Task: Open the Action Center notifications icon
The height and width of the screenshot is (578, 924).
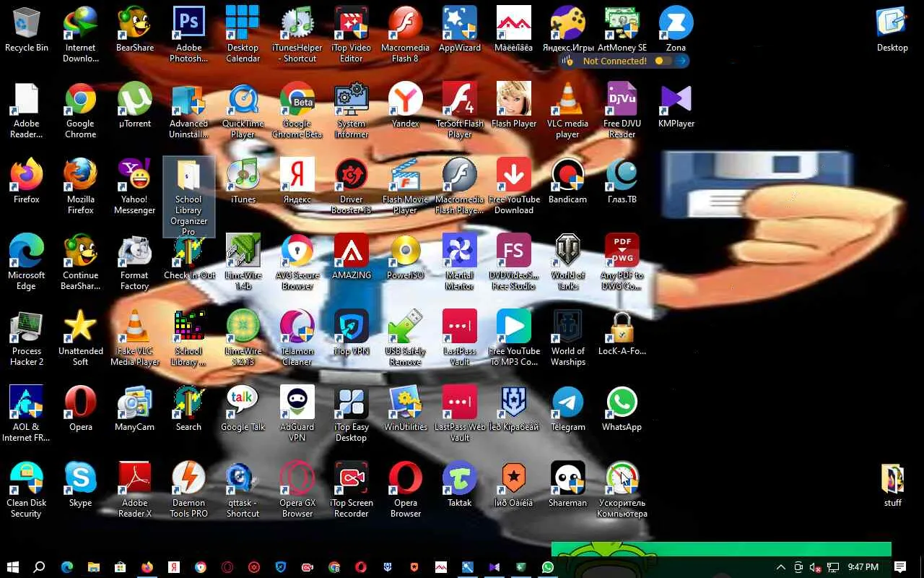Action: pyautogui.click(x=900, y=567)
